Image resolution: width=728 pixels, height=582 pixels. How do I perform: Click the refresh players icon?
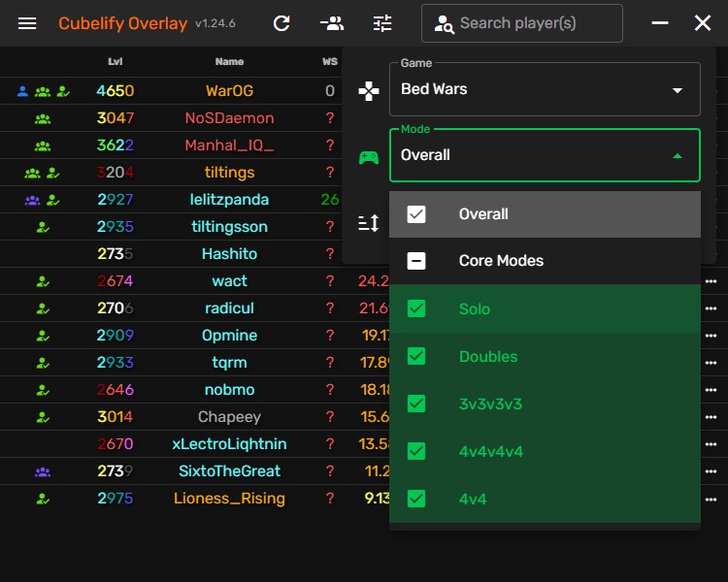pos(281,23)
